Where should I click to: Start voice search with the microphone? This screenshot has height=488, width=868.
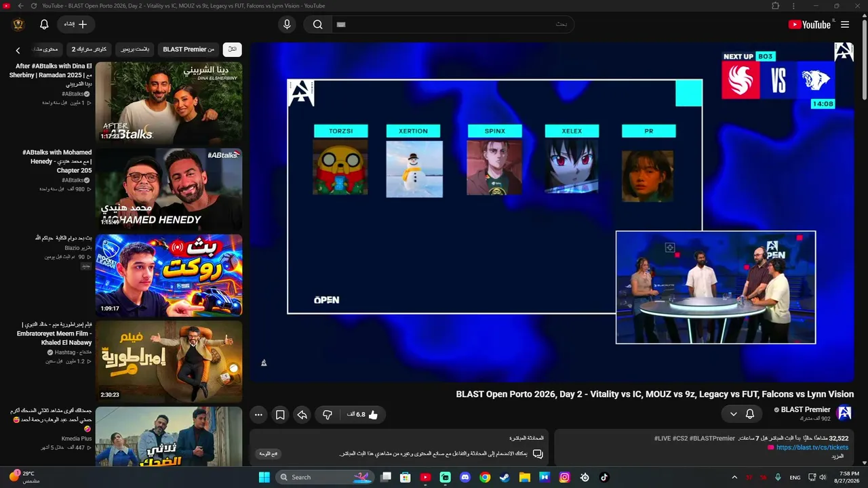[287, 24]
